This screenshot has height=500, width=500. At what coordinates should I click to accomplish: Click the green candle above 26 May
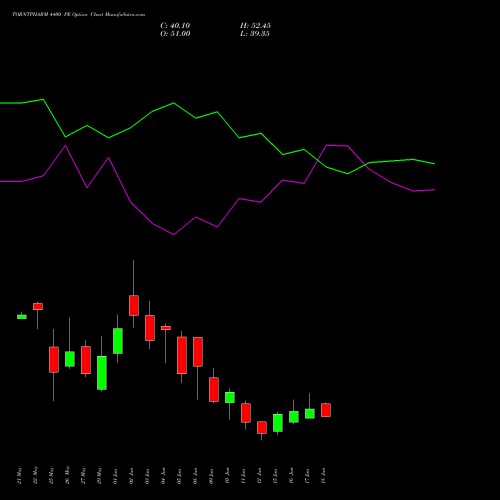coord(70,359)
